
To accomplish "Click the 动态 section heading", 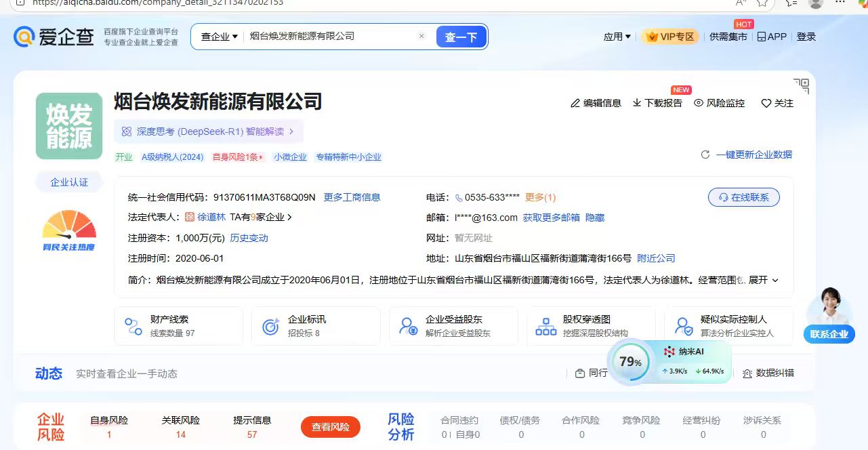I will pos(49,373).
